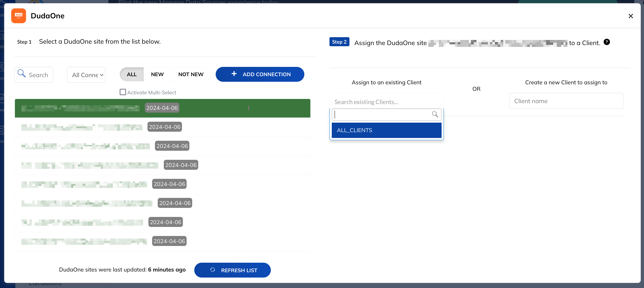This screenshot has width=644, height=288.
Task: Click the help question mark icon
Action: pos(607,42)
